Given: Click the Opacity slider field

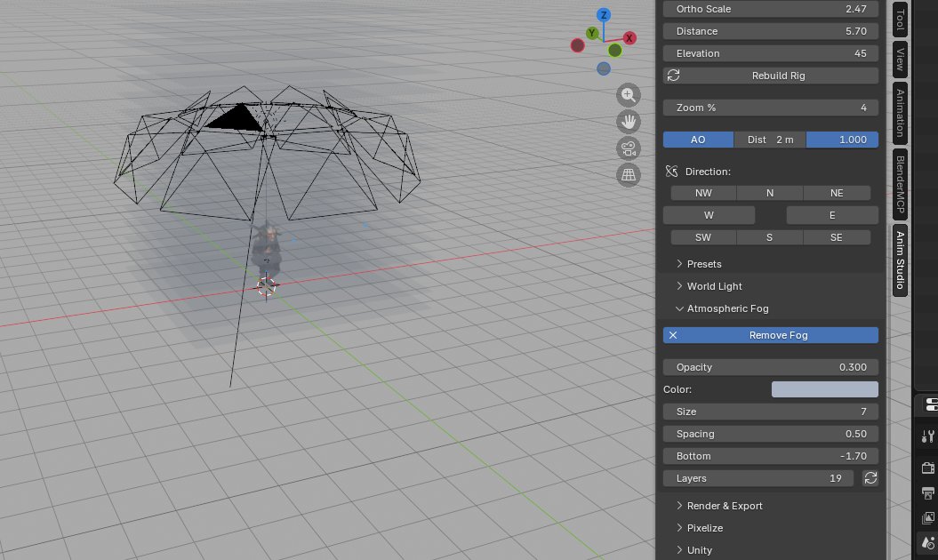Looking at the screenshot, I should coord(771,367).
